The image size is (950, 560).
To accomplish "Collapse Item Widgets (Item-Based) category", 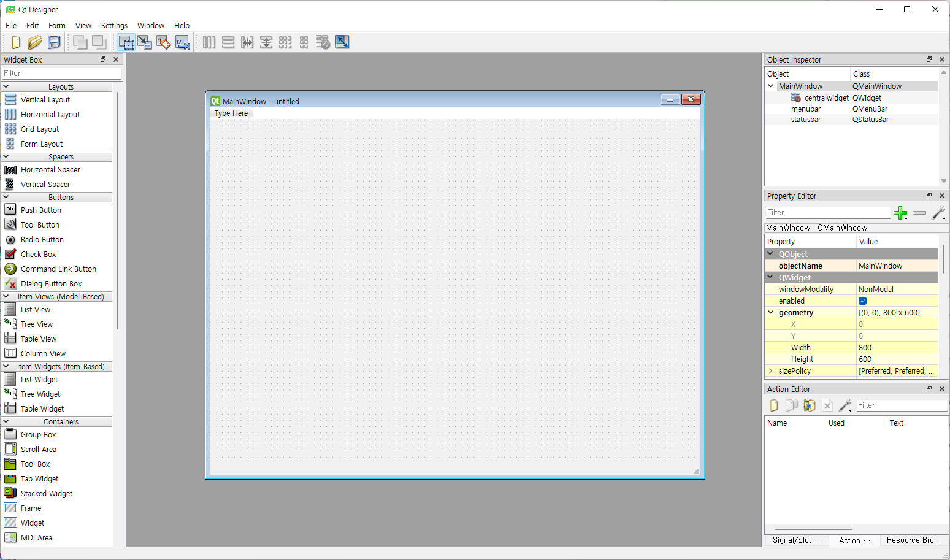I will pos(6,366).
